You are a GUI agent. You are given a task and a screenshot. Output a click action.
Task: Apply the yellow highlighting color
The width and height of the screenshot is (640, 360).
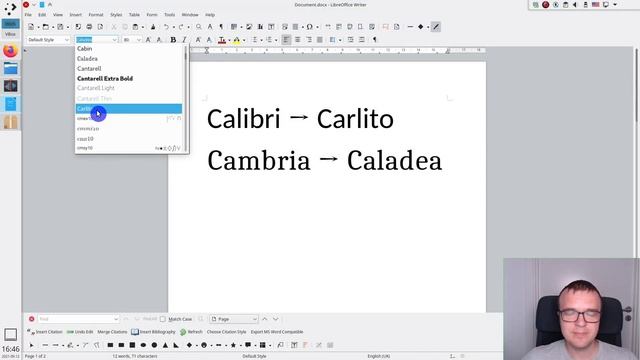coord(236,40)
